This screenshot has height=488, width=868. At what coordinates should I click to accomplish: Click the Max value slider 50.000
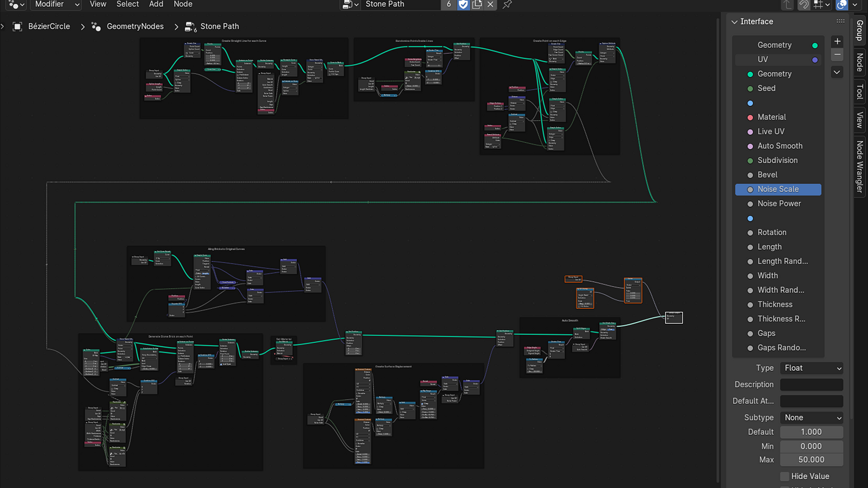[x=811, y=460]
